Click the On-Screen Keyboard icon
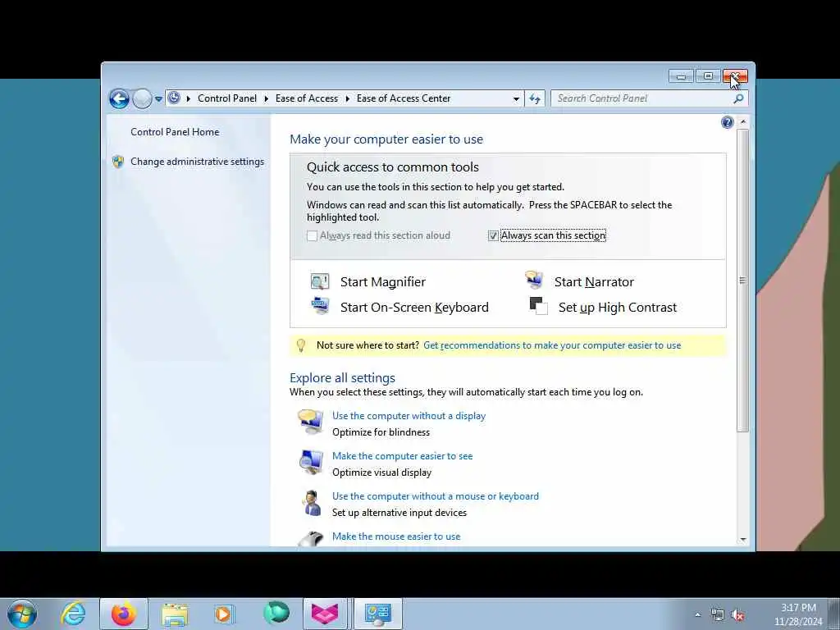The image size is (840, 630). 320,306
